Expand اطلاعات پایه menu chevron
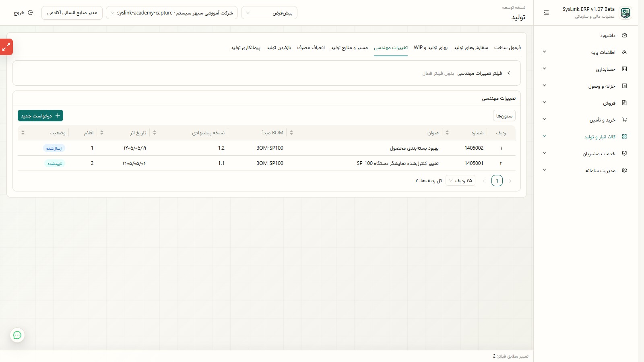Viewport: 644px width, 362px height. [x=544, y=52]
